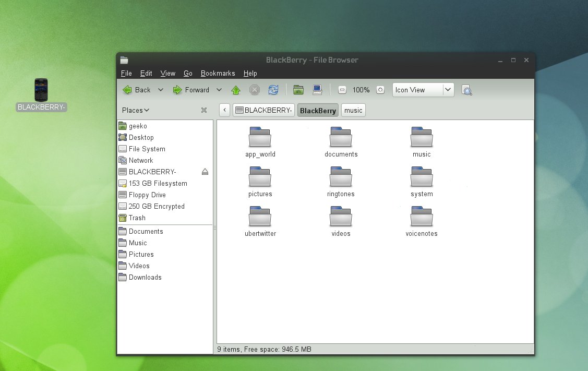588x371 pixels.
Task: Open the View menu
Action: 168,74
